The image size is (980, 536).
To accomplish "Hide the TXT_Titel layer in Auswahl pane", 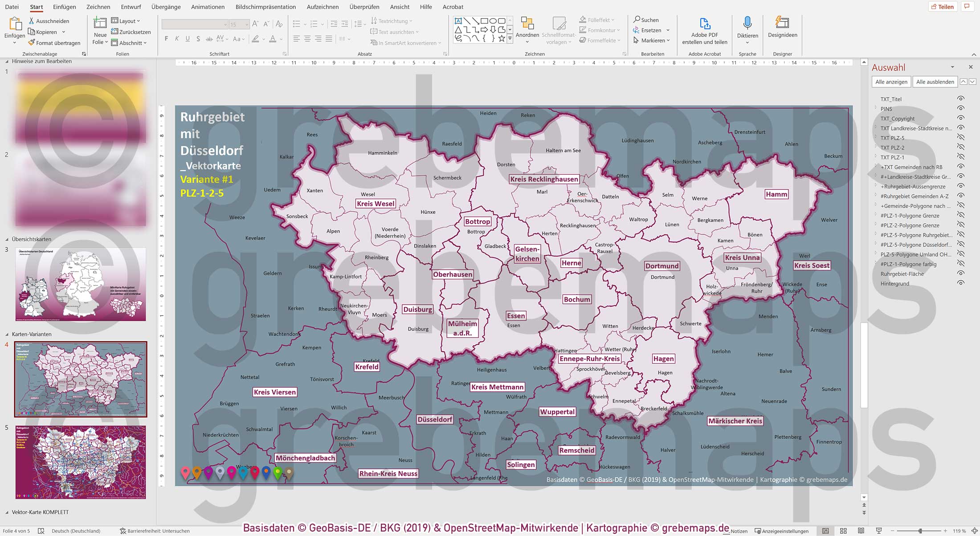I will coord(961,98).
